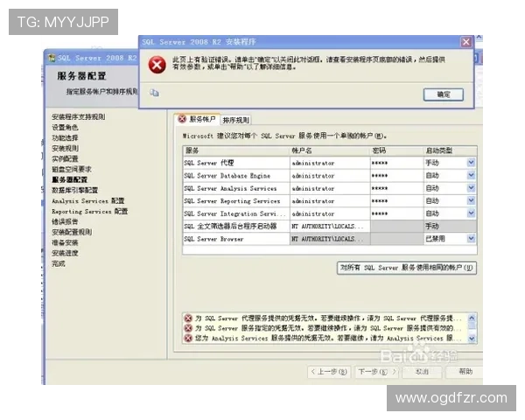
Task: Select 完成 in the left step list
Action: click(59, 264)
